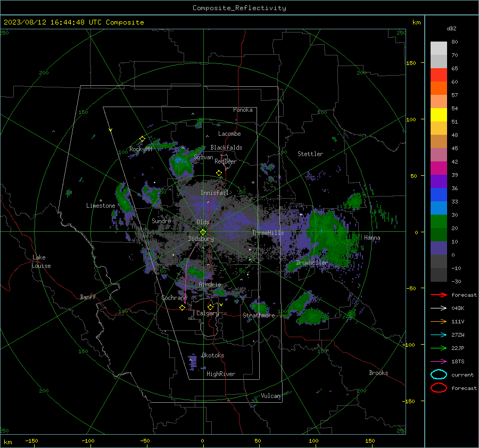Click the HighRiver town label

220,374
